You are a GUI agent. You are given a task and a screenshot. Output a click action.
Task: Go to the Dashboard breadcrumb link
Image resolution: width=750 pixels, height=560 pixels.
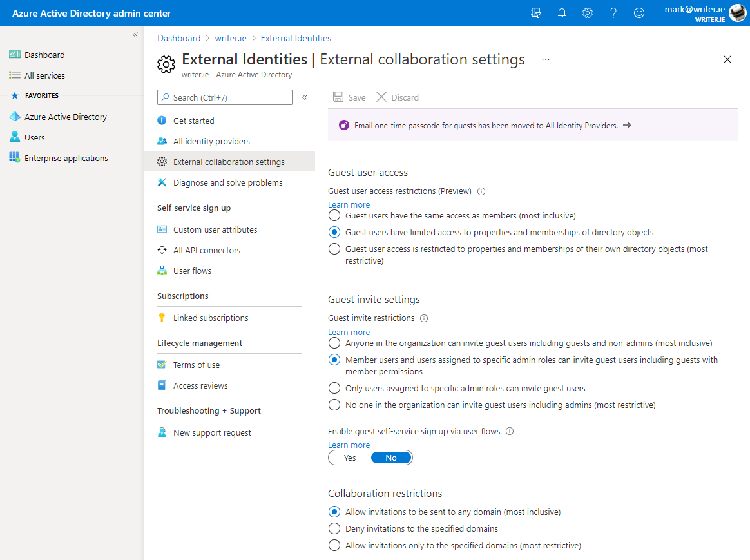point(179,38)
